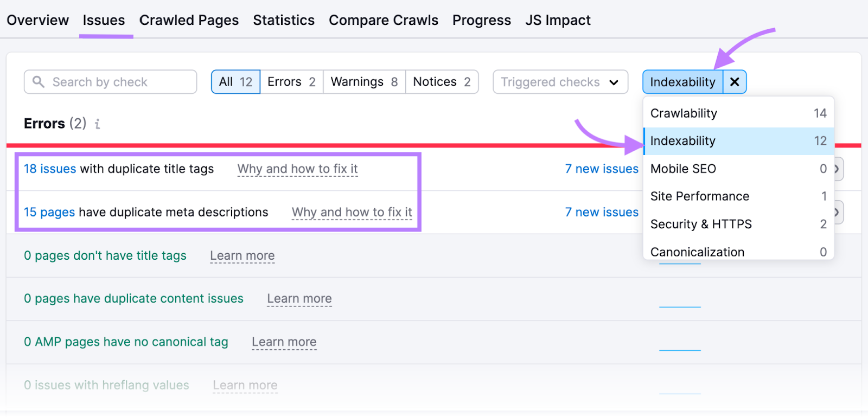Click the magnifier icon in the search field
This screenshot has width=868, height=417.
38,82
